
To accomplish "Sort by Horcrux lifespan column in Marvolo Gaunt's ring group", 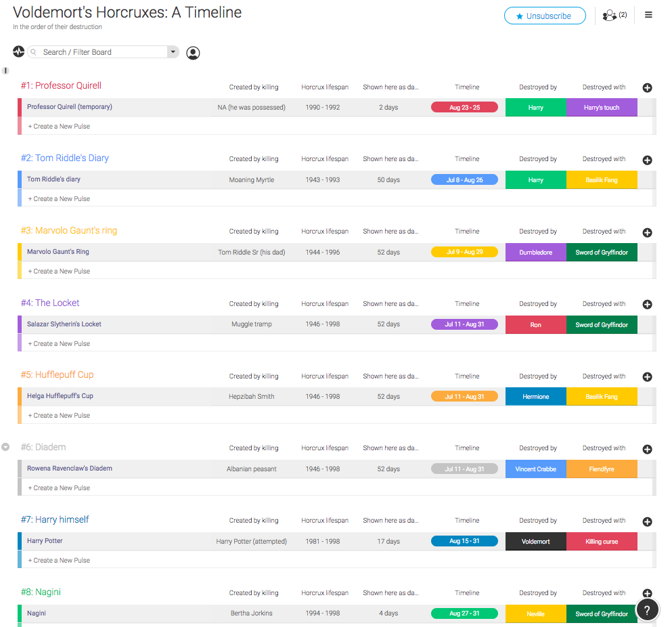I will [325, 232].
